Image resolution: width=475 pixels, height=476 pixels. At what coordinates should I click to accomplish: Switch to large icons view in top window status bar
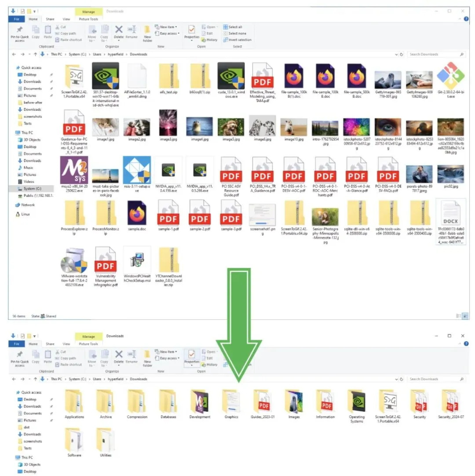pyautogui.click(x=465, y=316)
